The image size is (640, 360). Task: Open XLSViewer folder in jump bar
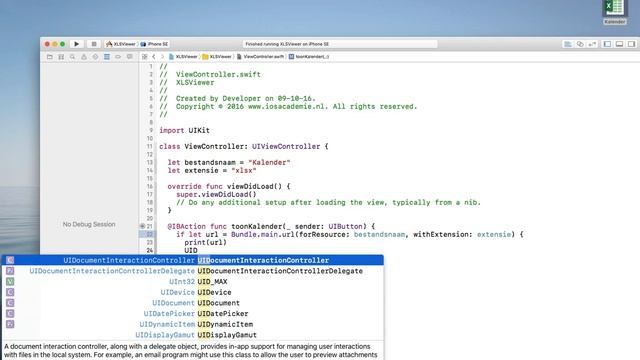[x=217, y=57]
